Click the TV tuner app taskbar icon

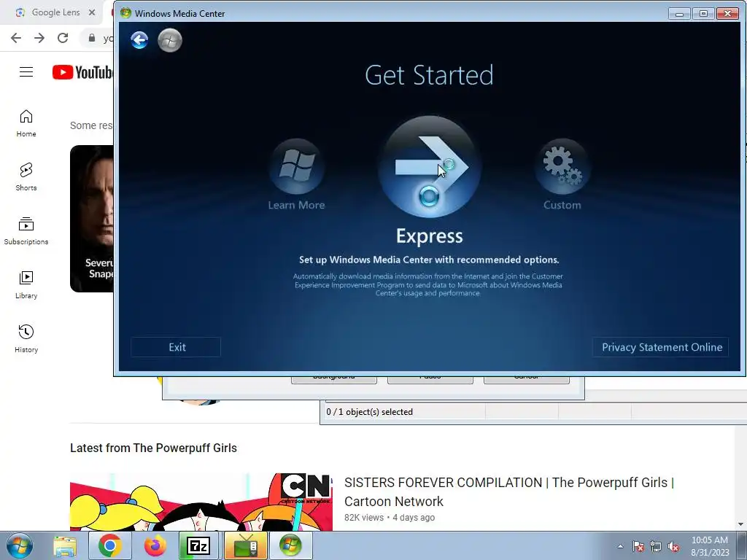click(x=245, y=546)
